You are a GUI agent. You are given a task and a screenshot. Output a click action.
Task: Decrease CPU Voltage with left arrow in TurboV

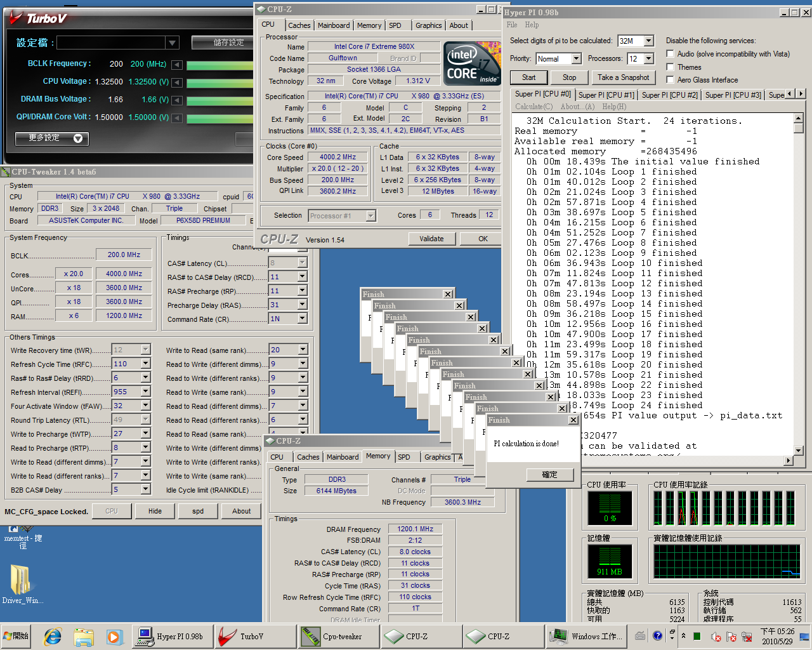(x=177, y=83)
